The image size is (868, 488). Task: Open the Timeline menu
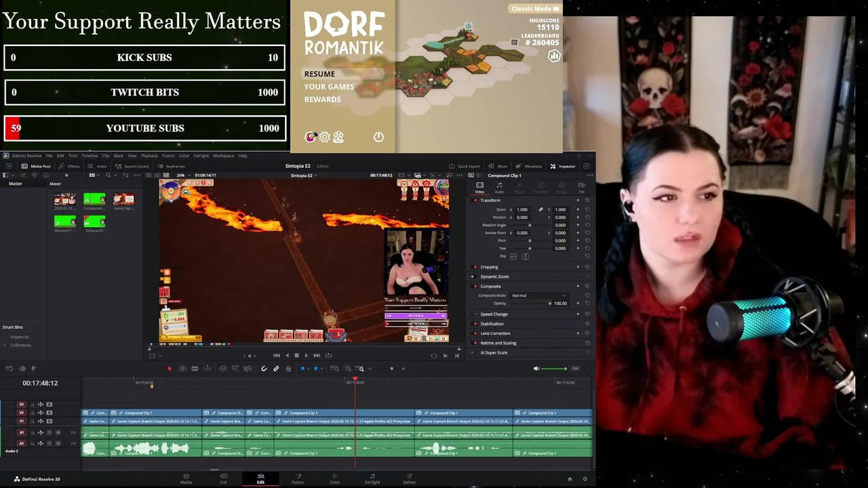click(x=90, y=156)
